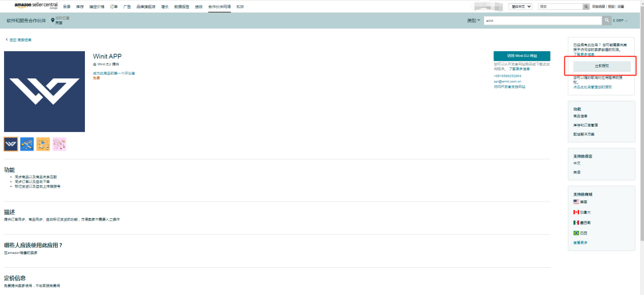The height and width of the screenshot is (295, 644).
Task: Open 访问开发者支持网站 link
Action: click(x=509, y=87)
